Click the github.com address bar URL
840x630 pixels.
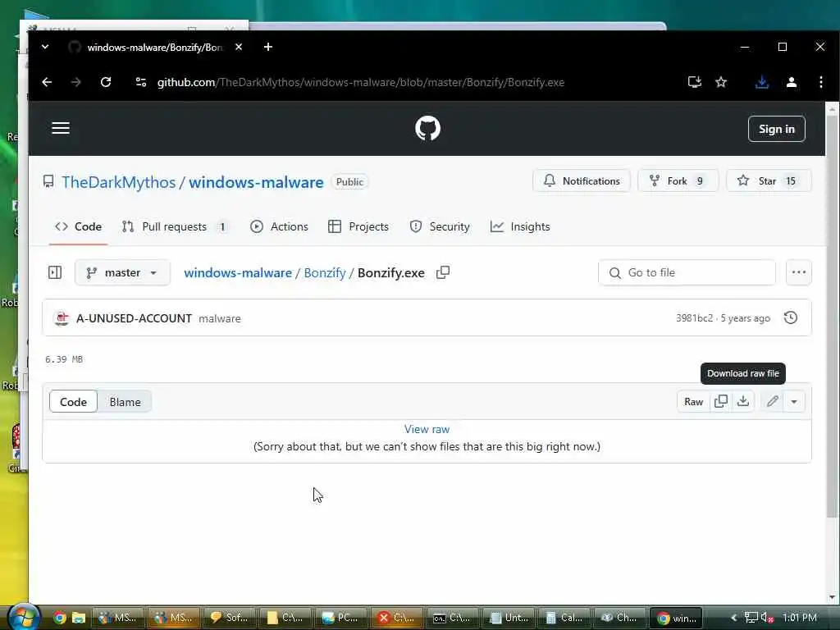click(361, 83)
